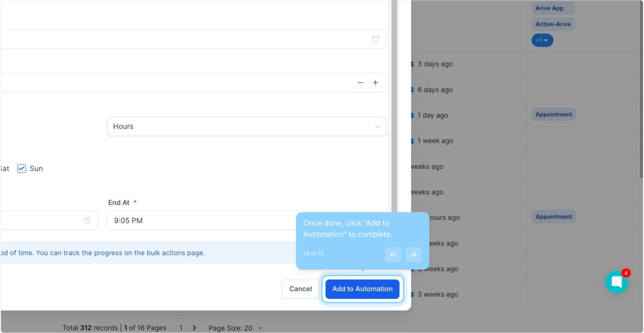Open the chat widget bubble
Screen dimensions: 644x333
[x=617, y=282]
